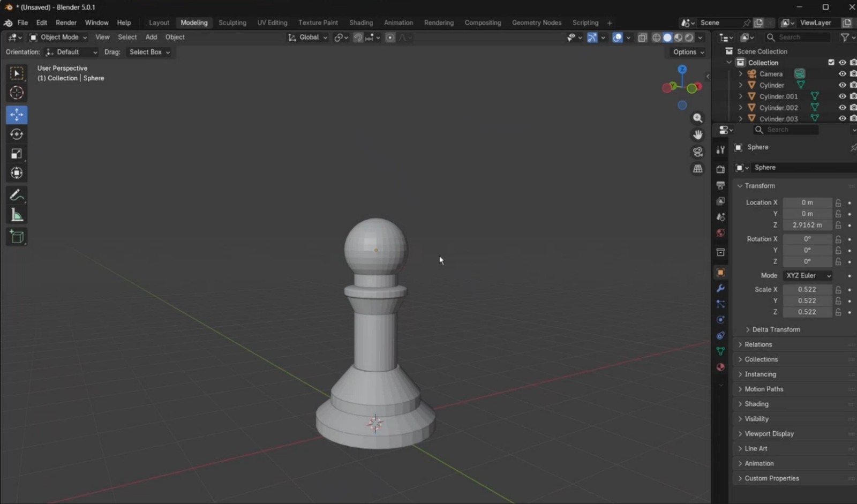
Task: Unlock the Location X lock icon
Action: pos(838,202)
